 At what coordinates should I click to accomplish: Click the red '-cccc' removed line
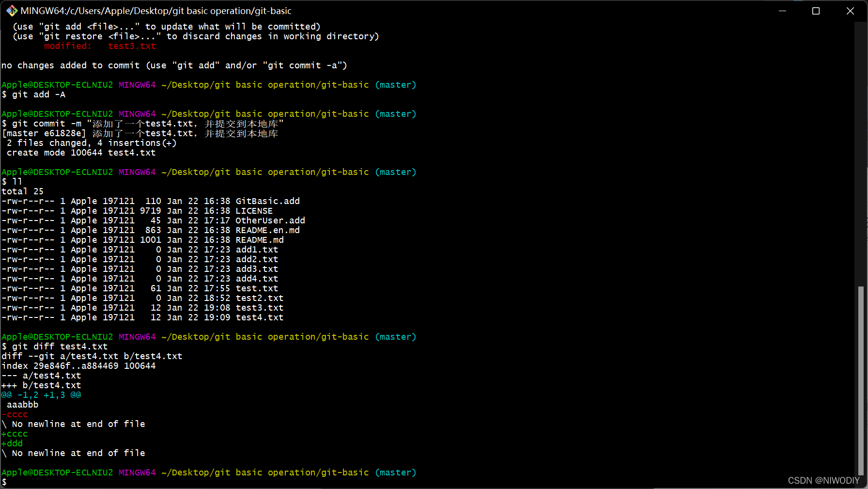coord(15,414)
